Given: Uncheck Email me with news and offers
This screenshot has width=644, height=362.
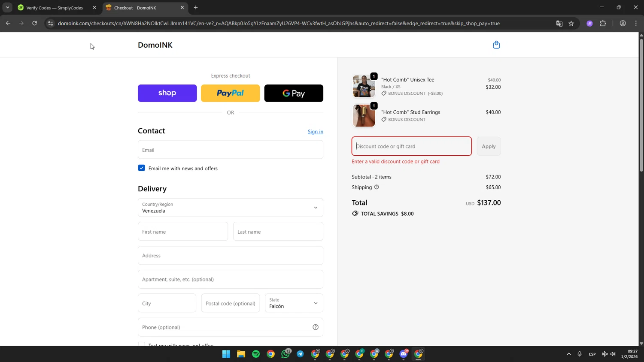Looking at the screenshot, I should (x=142, y=168).
